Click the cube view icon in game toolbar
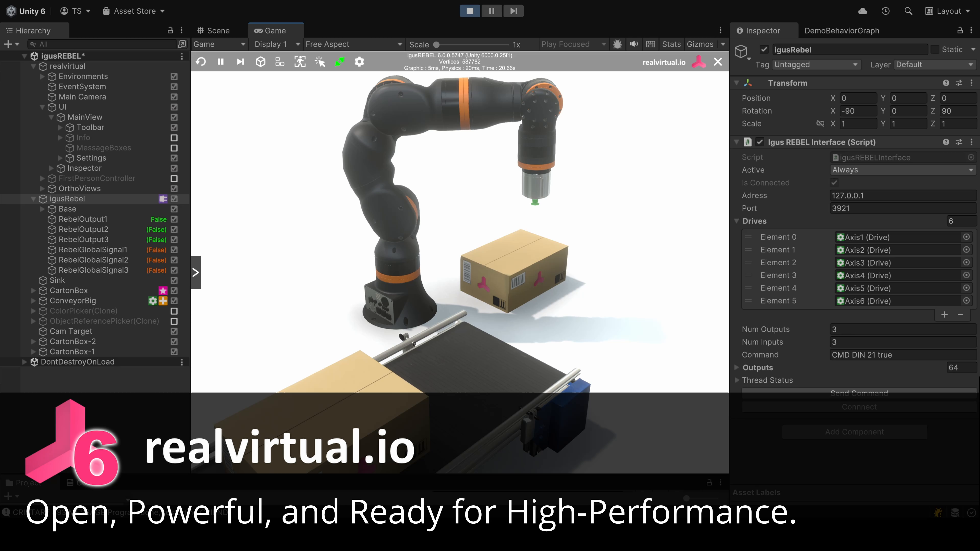The height and width of the screenshot is (551, 980). [x=260, y=61]
